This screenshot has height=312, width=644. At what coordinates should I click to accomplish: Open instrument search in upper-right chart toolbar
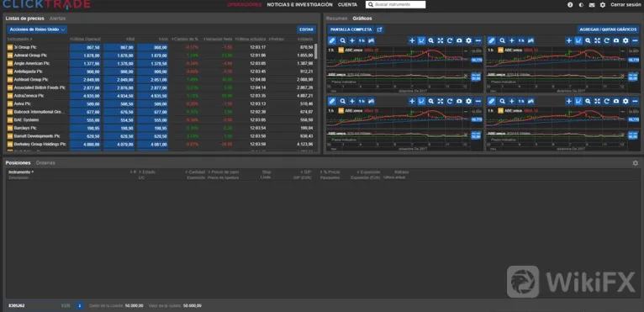(x=502, y=40)
